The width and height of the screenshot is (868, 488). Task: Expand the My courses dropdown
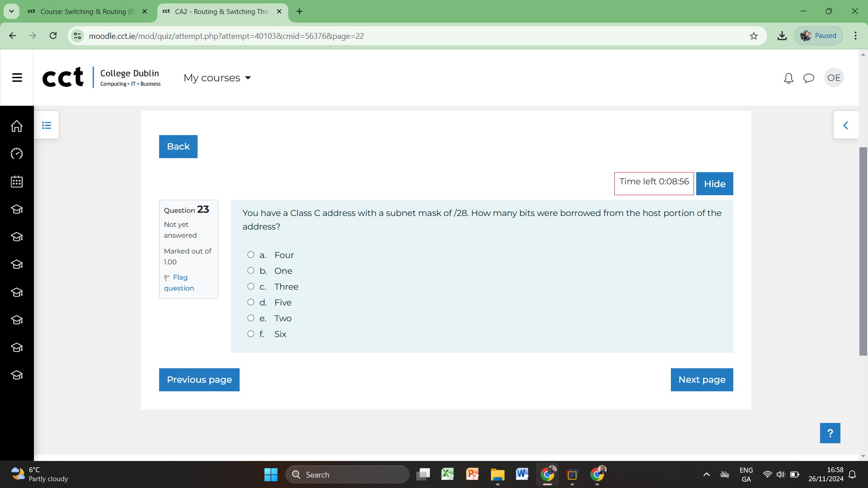click(217, 78)
